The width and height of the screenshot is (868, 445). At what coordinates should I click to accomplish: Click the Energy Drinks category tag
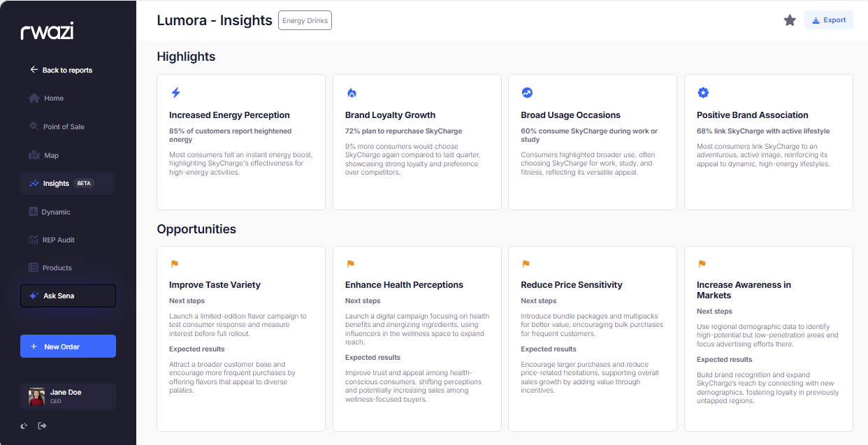point(305,20)
